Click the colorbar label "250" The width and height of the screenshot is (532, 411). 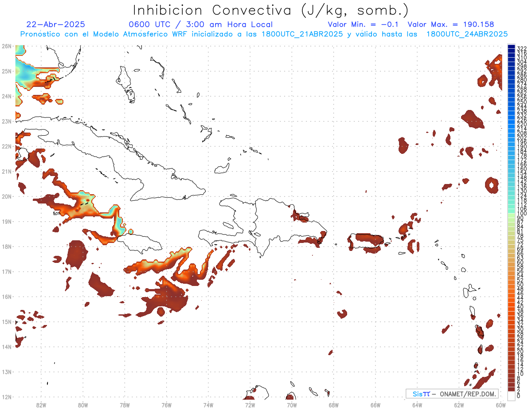click(x=522, y=102)
